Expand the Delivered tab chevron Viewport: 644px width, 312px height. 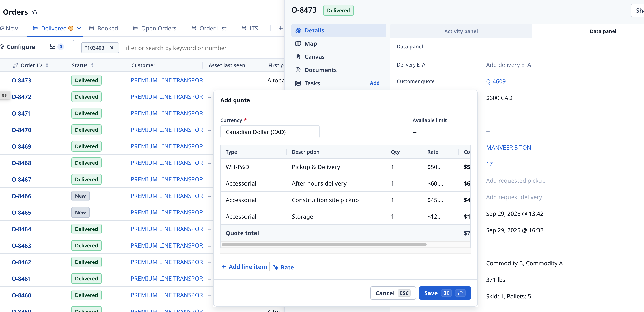click(x=79, y=28)
